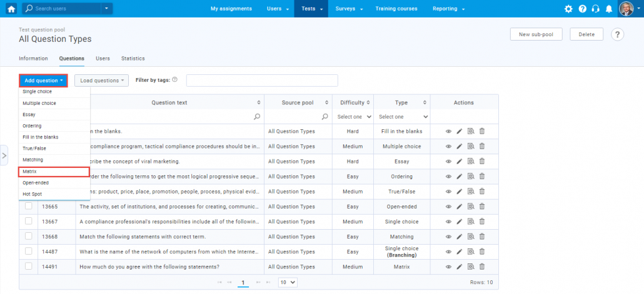Edit the Matrix question with pencil icon
The height and width of the screenshot is (294, 644).
point(460,267)
